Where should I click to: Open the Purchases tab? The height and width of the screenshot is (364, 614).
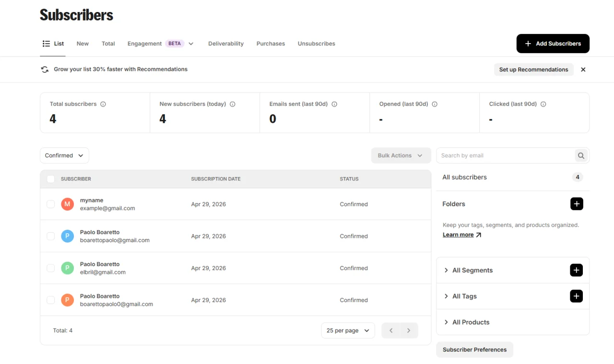(x=271, y=44)
